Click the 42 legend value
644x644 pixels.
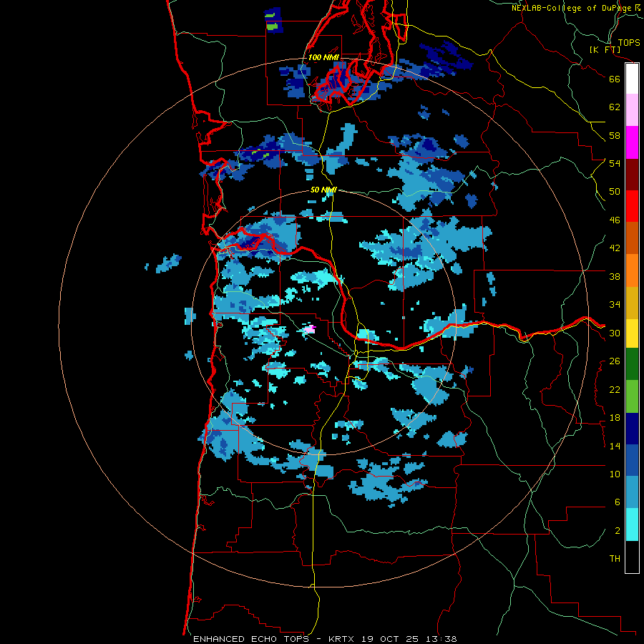click(615, 248)
